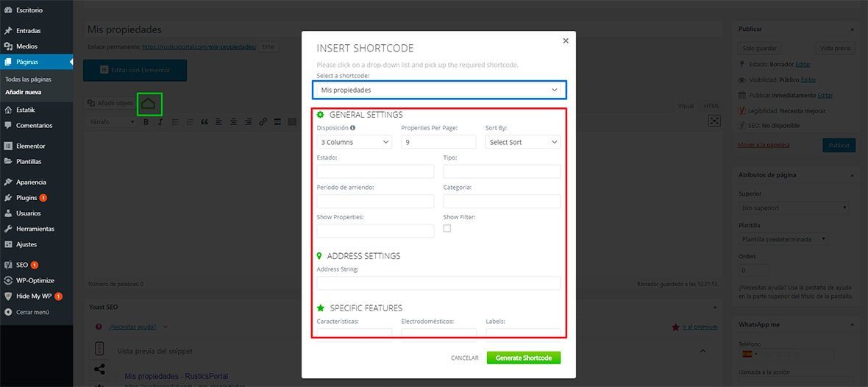868x387 pixels.
Task: Click the Ir al premium link
Action: tap(700, 327)
